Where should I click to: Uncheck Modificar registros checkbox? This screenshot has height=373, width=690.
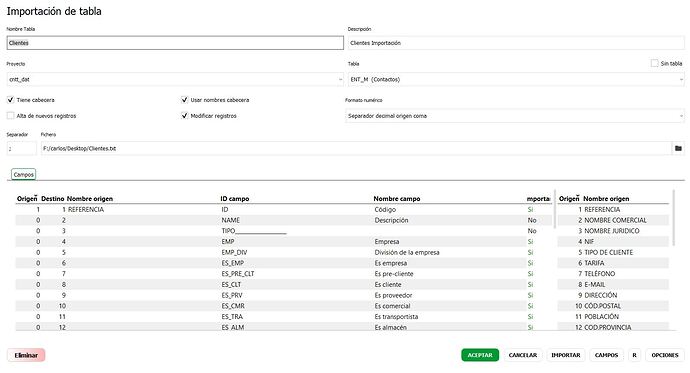(x=184, y=116)
